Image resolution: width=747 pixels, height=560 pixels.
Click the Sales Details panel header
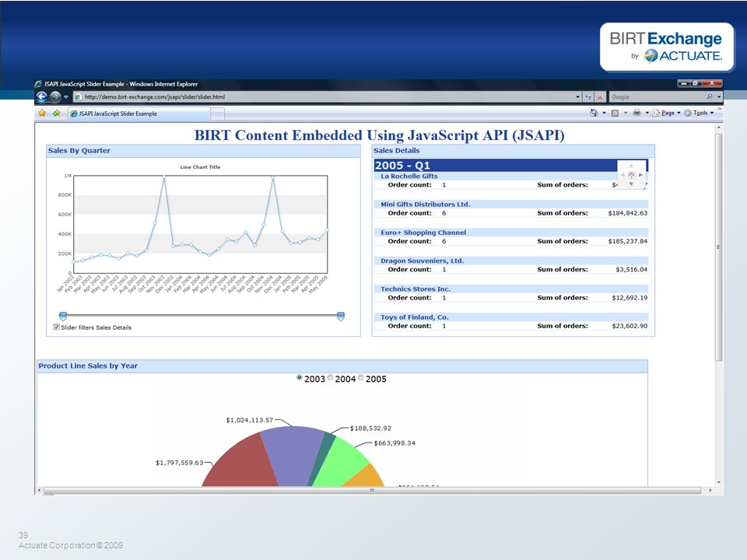(x=513, y=151)
